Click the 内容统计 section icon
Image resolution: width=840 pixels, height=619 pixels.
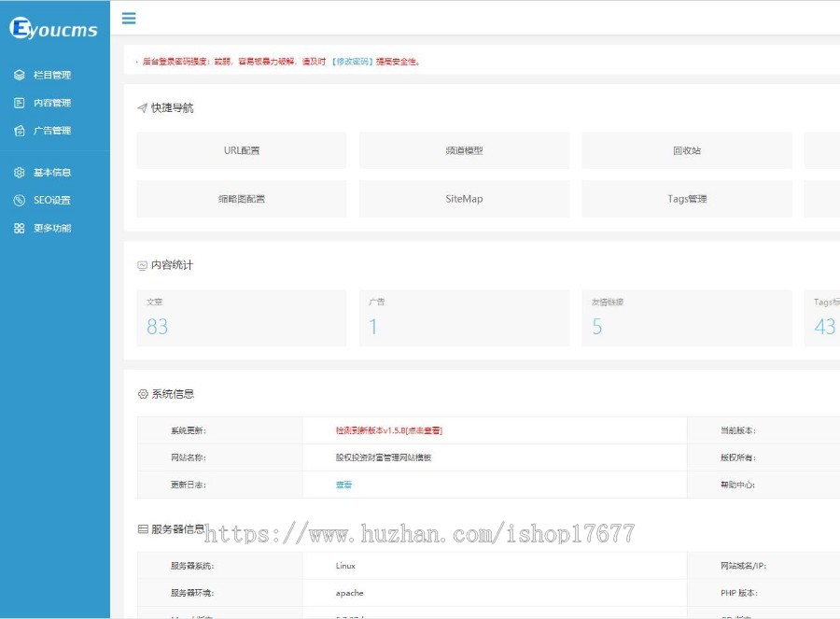click(142, 265)
